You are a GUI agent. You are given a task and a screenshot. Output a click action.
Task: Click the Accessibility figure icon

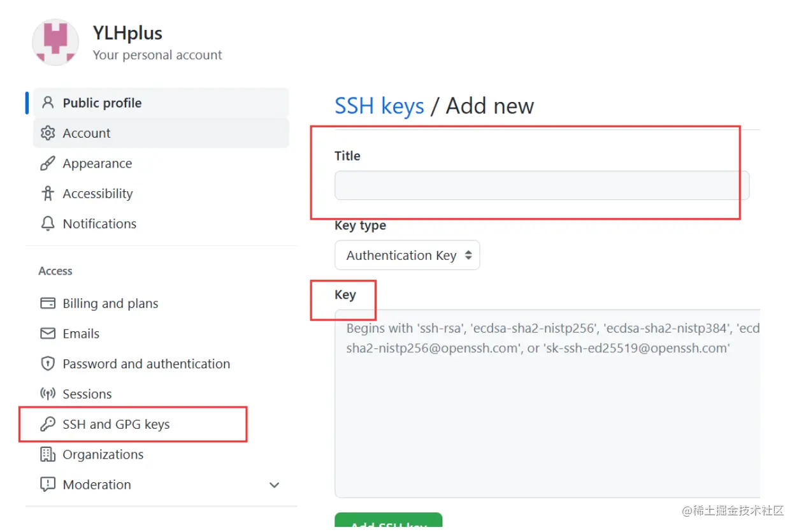[48, 194]
